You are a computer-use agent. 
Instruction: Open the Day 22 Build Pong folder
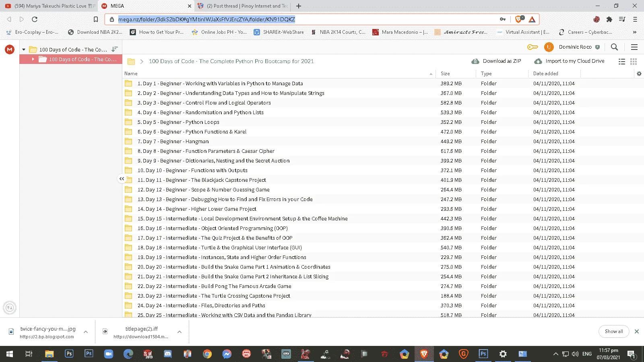[x=214, y=286]
